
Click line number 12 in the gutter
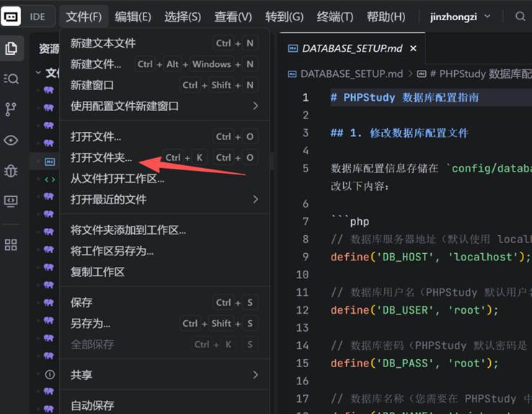tap(302, 310)
